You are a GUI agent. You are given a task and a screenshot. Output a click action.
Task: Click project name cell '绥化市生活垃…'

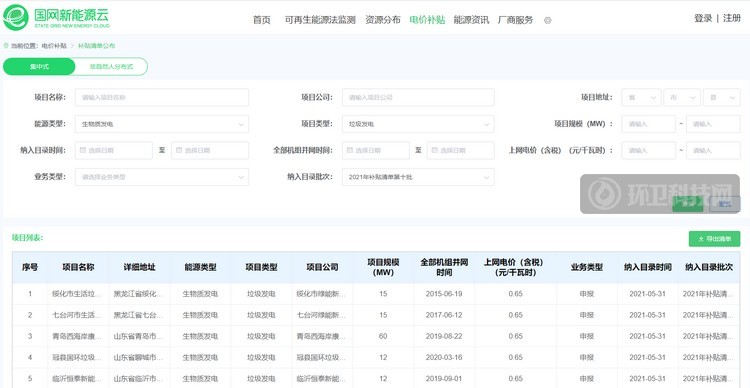(x=77, y=294)
